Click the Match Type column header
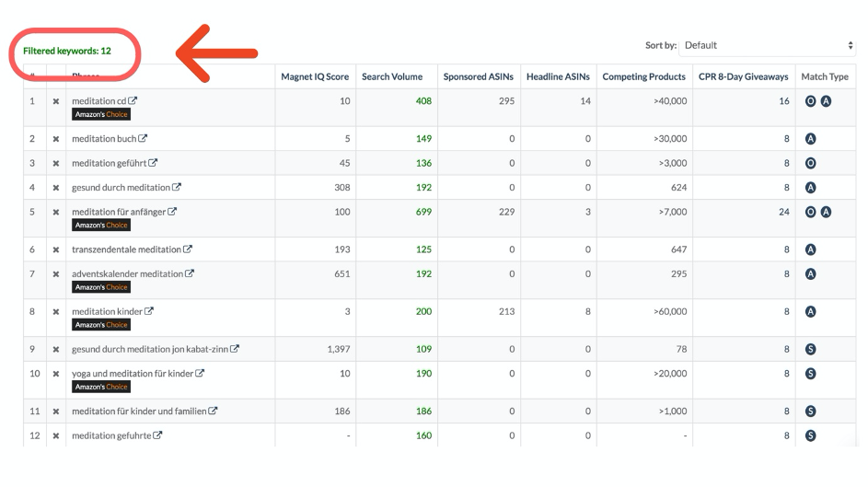 coord(825,77)
